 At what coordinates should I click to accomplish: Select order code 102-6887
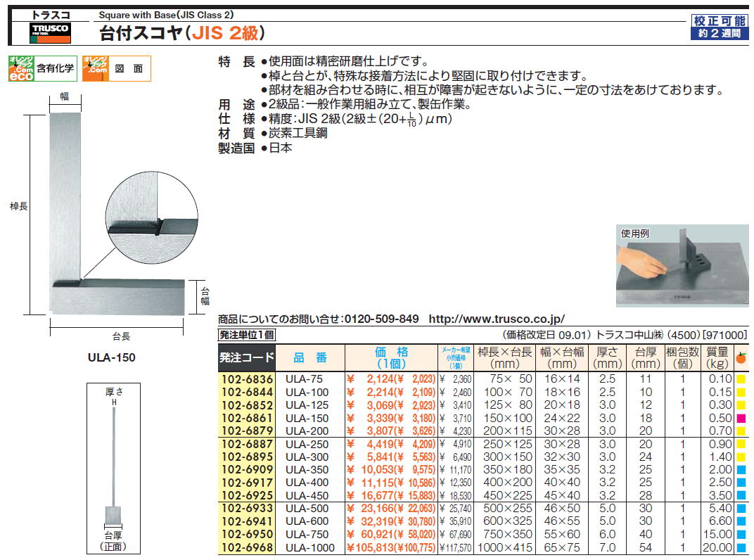click(247, 444)
